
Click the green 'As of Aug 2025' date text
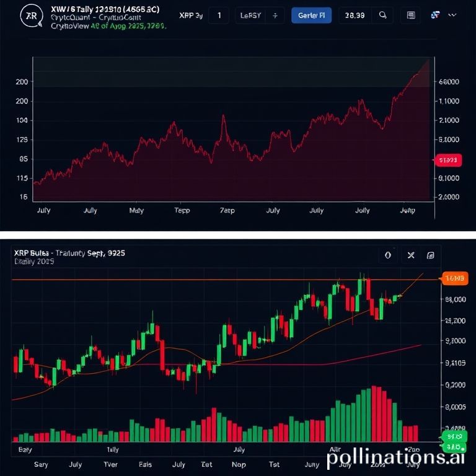tap(128, 27)
